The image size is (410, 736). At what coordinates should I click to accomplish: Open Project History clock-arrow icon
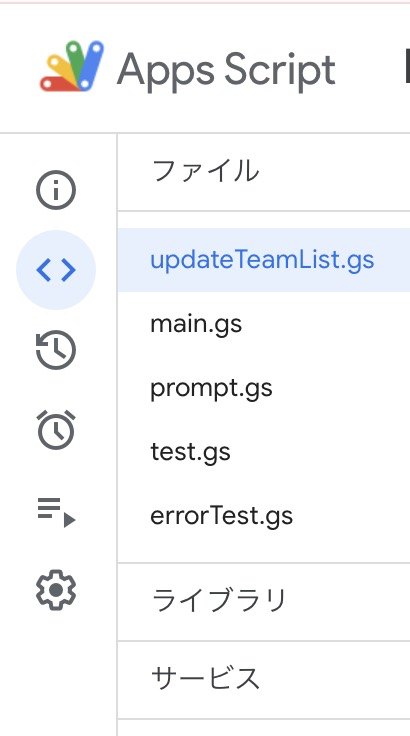(x=56, y=350)
